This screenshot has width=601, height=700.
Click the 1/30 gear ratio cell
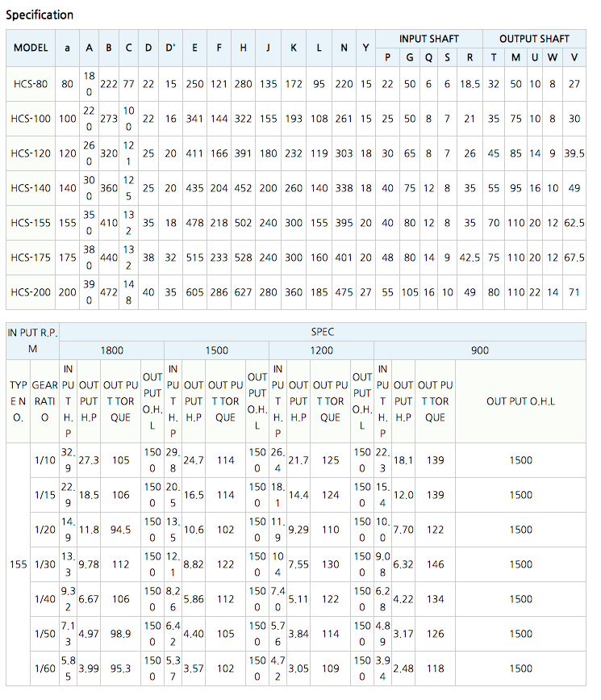[44, 564]
